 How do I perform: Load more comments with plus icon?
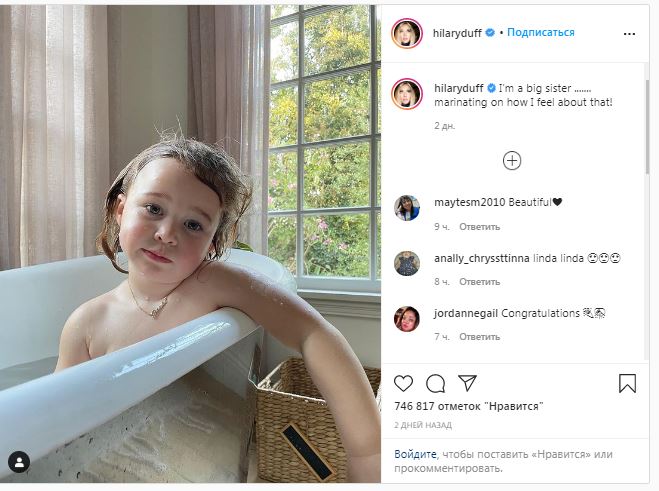512,160
